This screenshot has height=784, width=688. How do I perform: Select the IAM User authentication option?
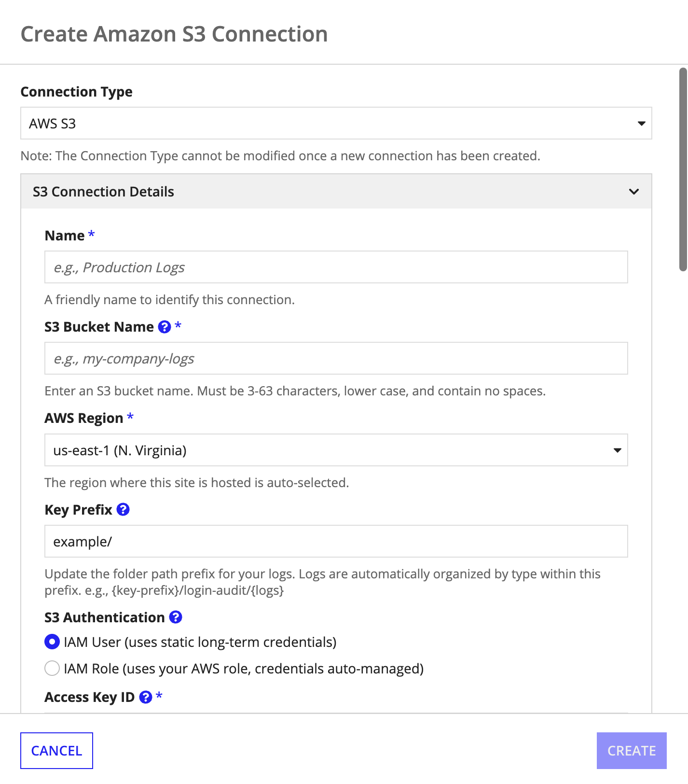click(52, 642)
